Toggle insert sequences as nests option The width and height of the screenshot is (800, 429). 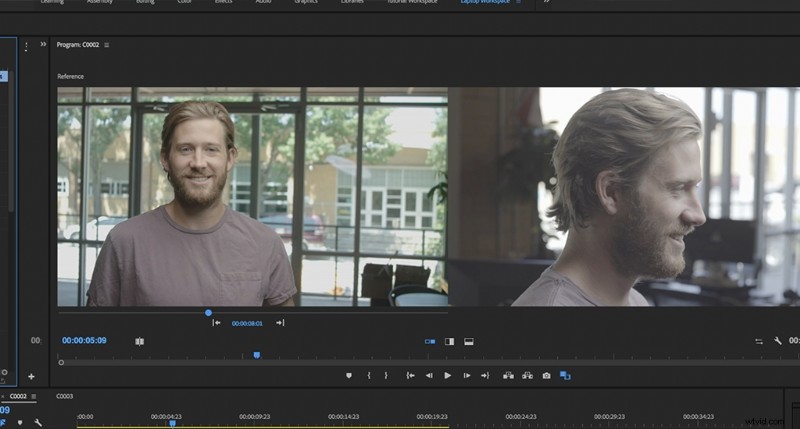(x=3, y=423)
